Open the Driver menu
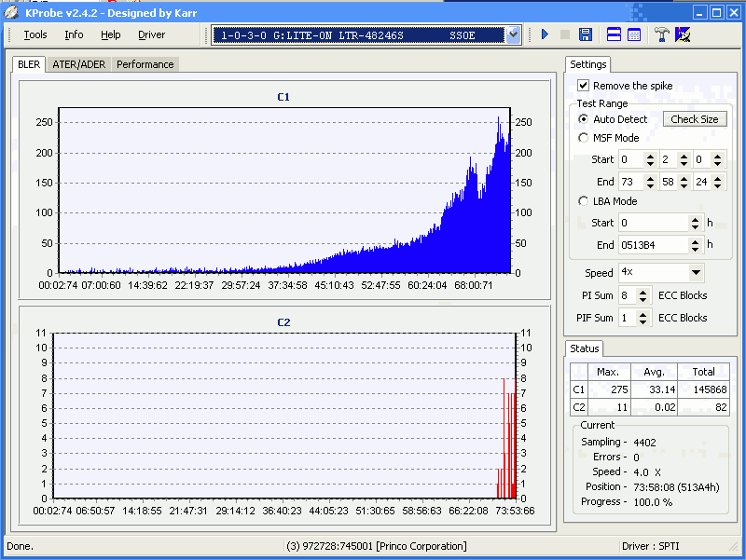The height and width of the screenshot is (560, 746). click(x=151, y=34)
